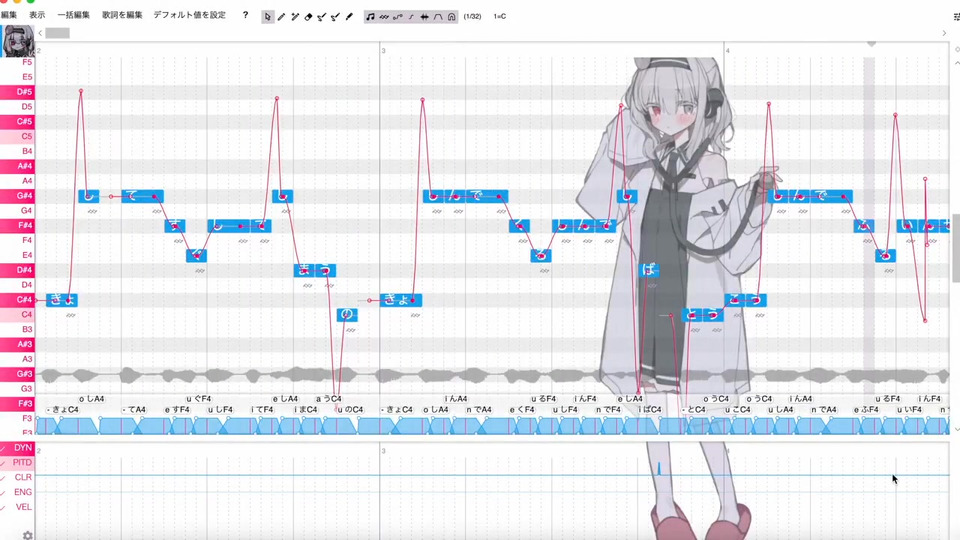Toggle final pitch display
The width and height of the screenshot is (960, 540).
411,17
